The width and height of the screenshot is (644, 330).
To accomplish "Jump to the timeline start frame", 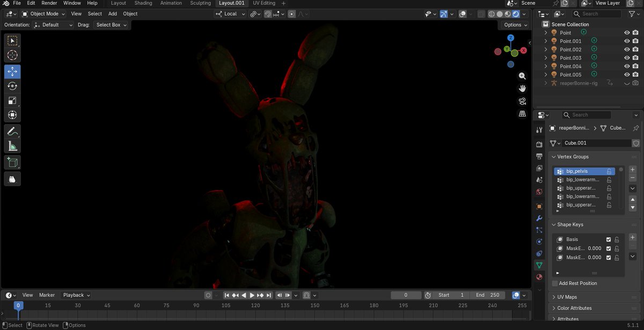I will point(226,295).
